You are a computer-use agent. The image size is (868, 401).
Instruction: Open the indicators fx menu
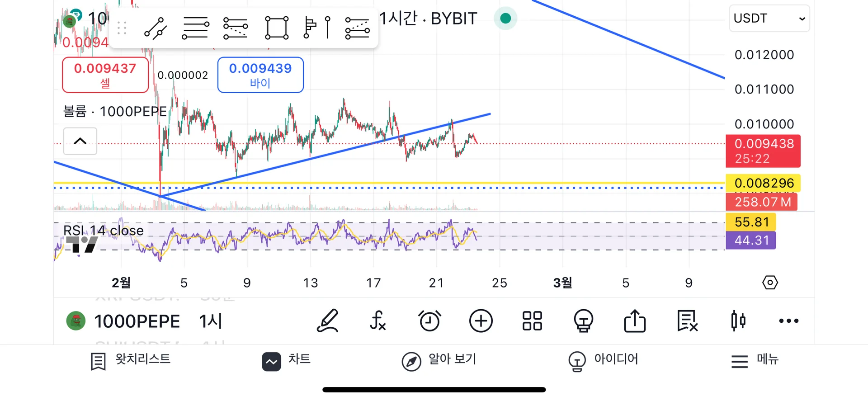point(378,321)
